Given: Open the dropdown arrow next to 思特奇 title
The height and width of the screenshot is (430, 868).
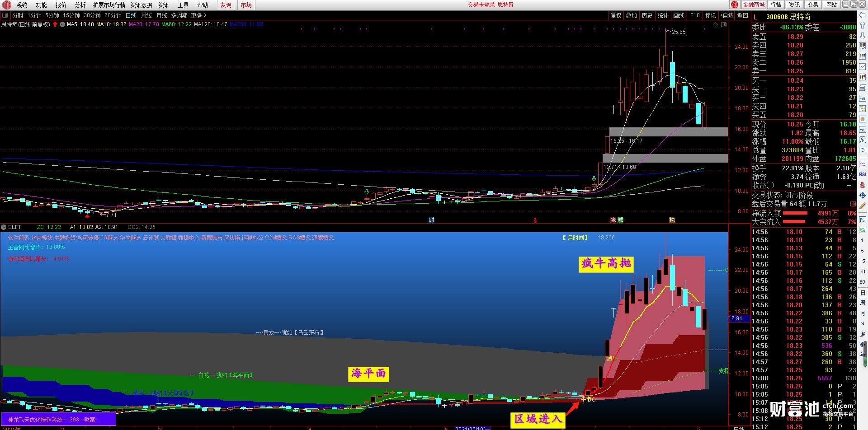Looking at the screenshot, I should pos(62,24).
